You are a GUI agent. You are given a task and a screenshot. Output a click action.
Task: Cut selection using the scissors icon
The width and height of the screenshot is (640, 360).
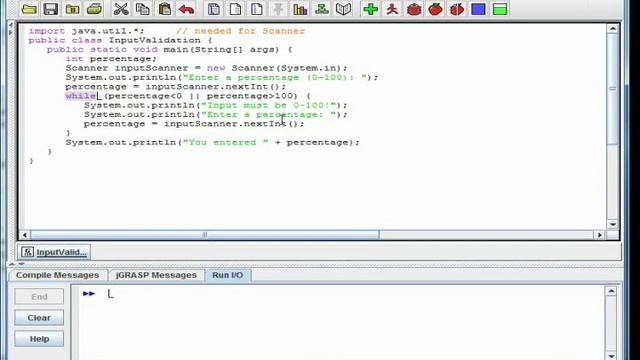point(121,9)
